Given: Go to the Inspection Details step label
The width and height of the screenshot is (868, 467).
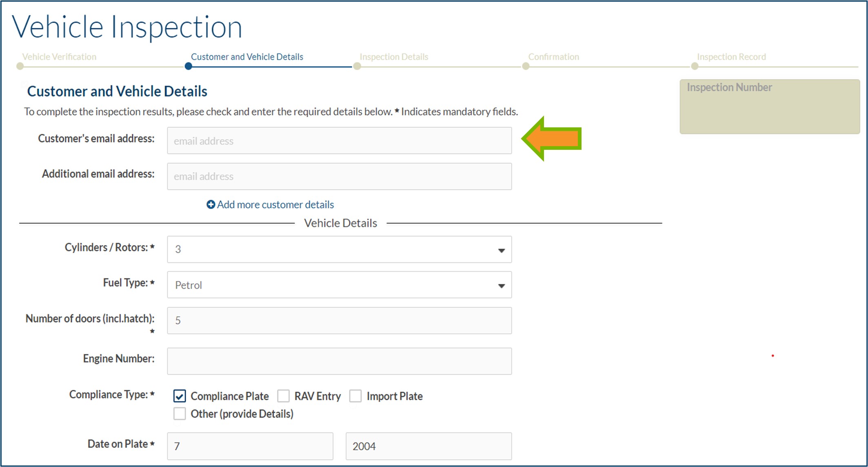Looking at the screenshot, I should [394, 57].
